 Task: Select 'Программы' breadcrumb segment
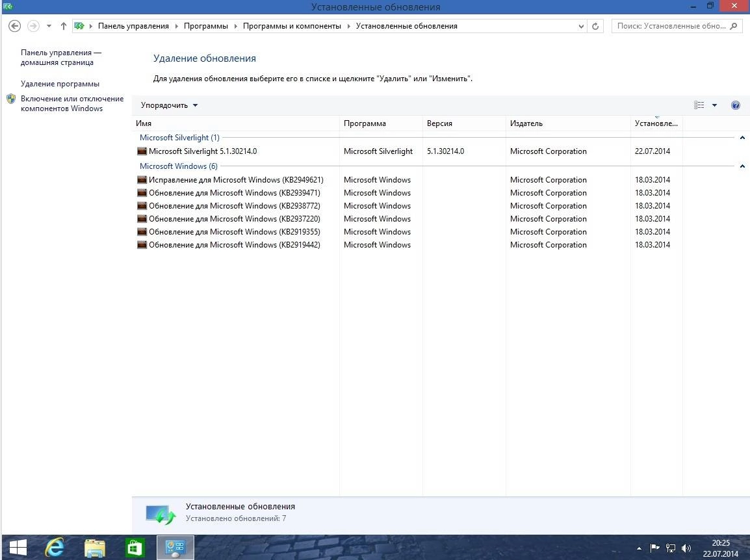point(205,26)
